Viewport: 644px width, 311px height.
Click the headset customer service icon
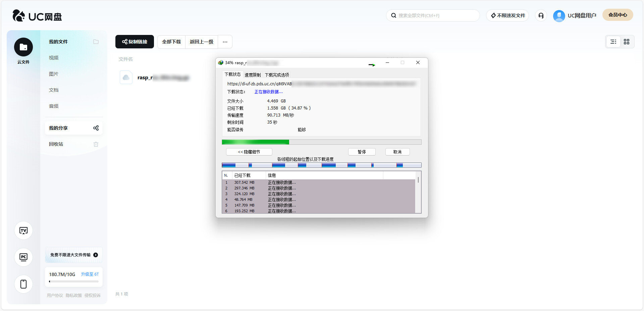click(x=541, y=15)
